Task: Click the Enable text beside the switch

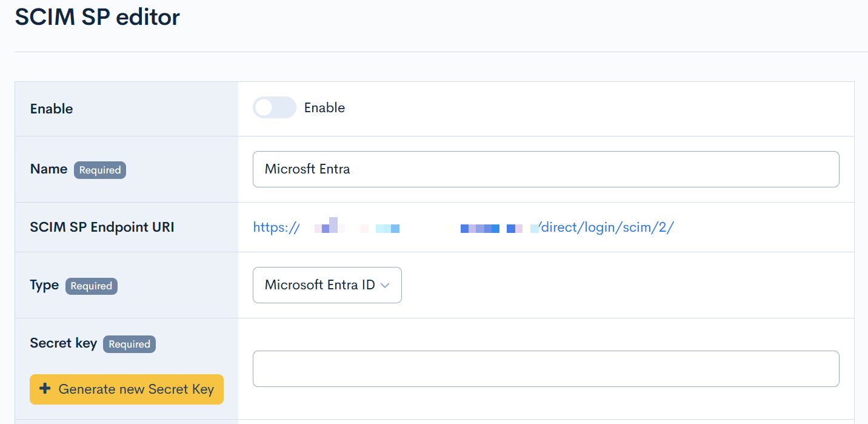Action: click(324, 108)
